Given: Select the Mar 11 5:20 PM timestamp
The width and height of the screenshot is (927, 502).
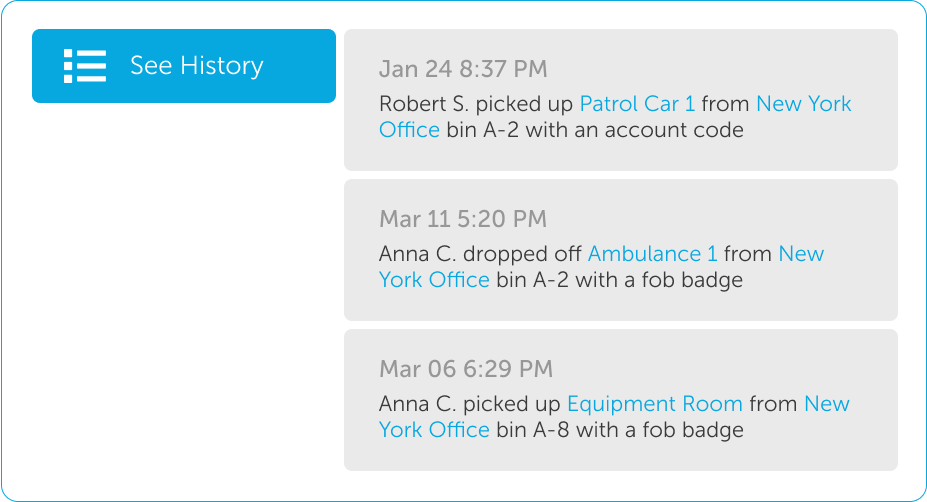Looking at the screenshot, I should tap(463, 220).
